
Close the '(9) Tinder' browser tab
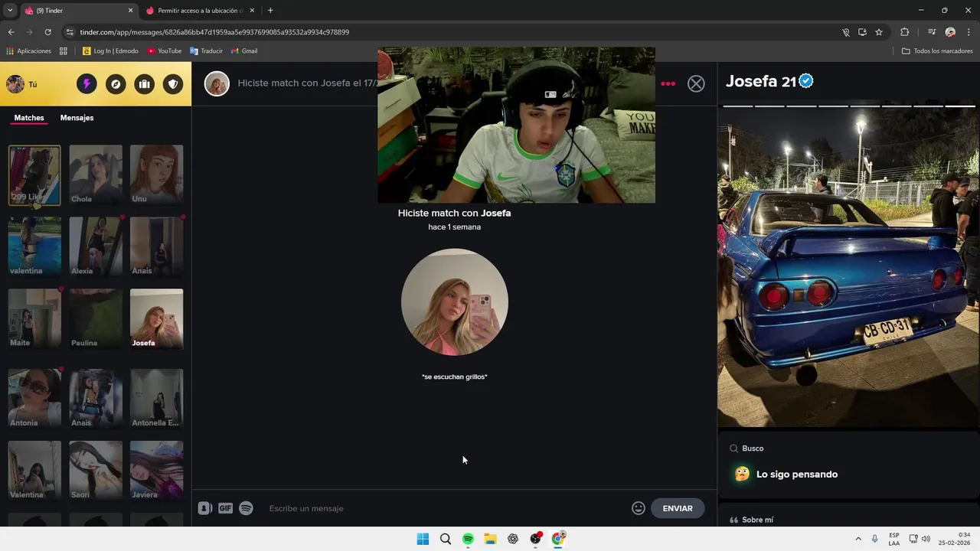coord(130,11)
